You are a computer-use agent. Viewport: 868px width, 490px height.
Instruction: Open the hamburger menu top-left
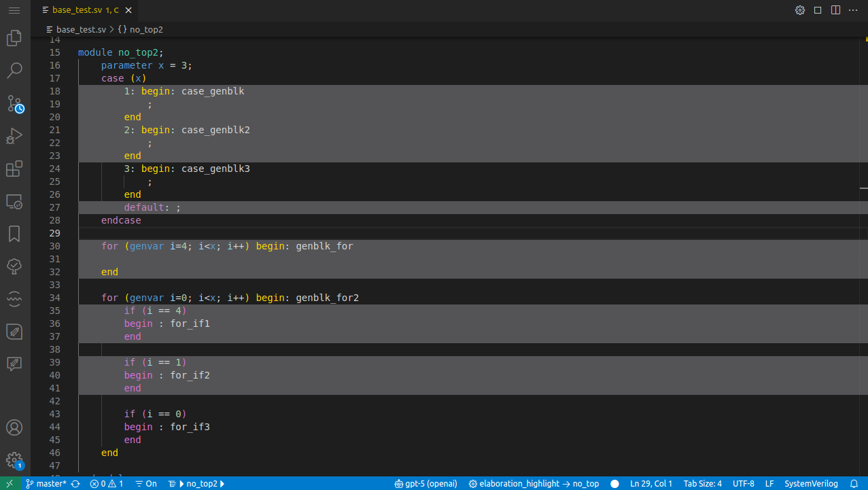[14, 10]
